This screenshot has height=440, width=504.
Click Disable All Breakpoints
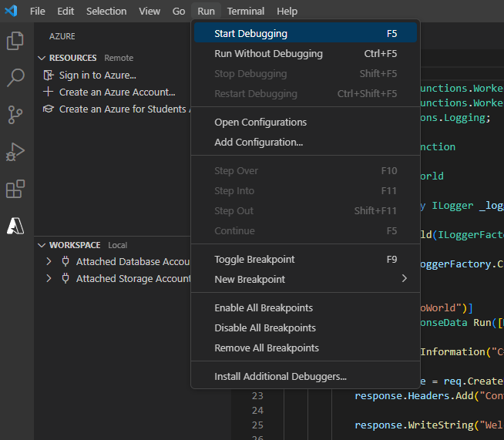click(264, 327)
